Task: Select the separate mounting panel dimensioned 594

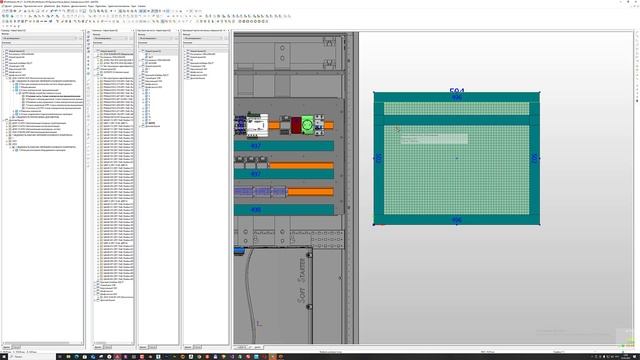Action: click(x=457, y=158)
